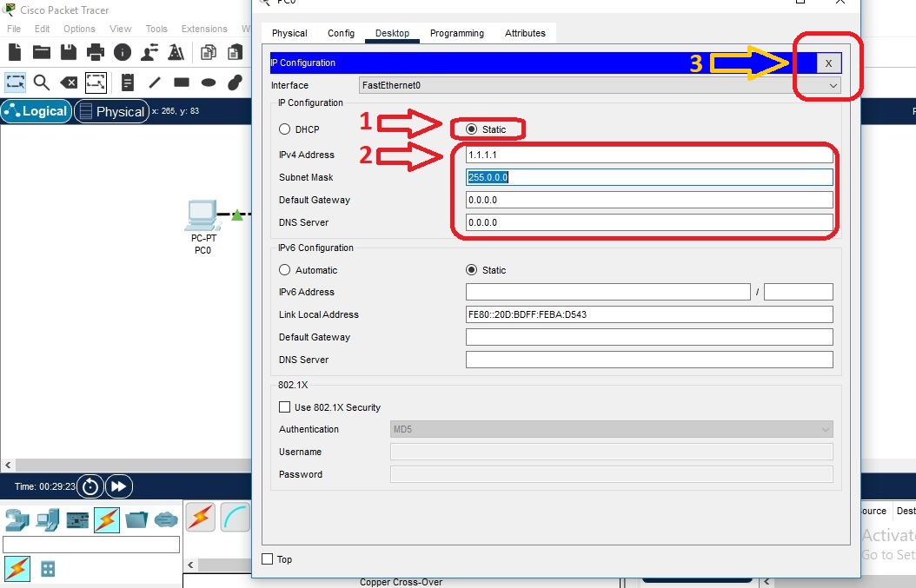The height and width of the screenshot is (588, 916).
Task: Collapse the device palette with left chevron
Action: [190, 565]
